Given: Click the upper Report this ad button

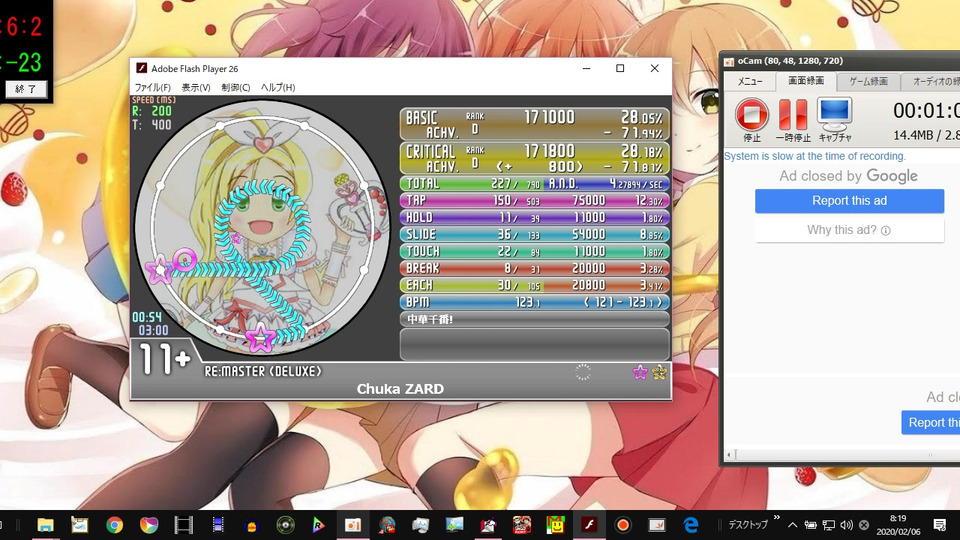Looking at the screenshot, I should (849, 201).
